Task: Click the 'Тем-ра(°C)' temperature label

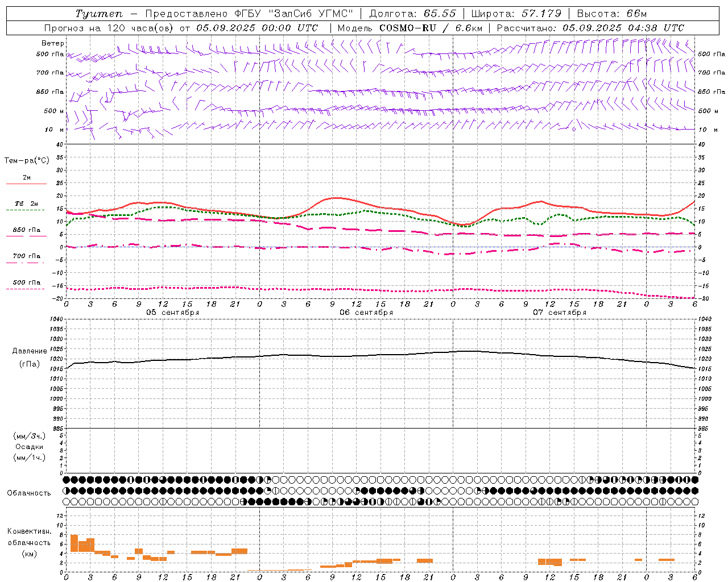Action: coord(27,161)
